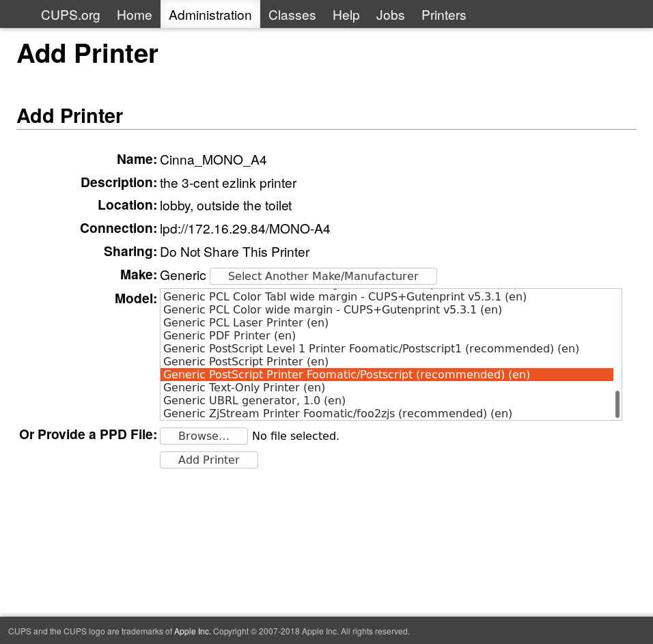The image size is (653, 644).
Task: Click Browse to provide a PPD file
Action: (204, 436)
